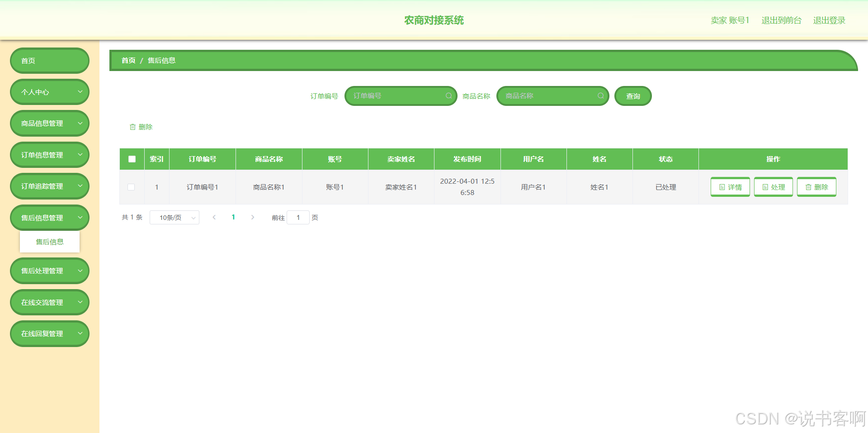
Task: Expand the 个人中心 sidebar menu
Action: [x=50, y=92]
